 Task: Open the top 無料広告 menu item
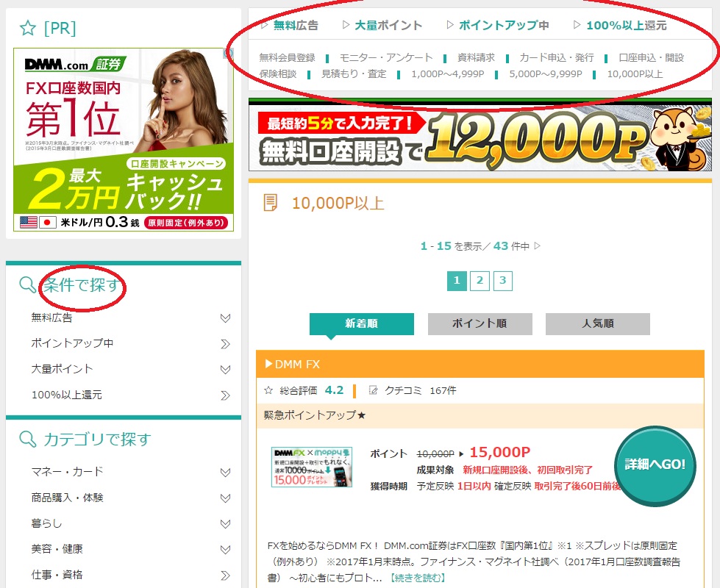click(296, 25)
